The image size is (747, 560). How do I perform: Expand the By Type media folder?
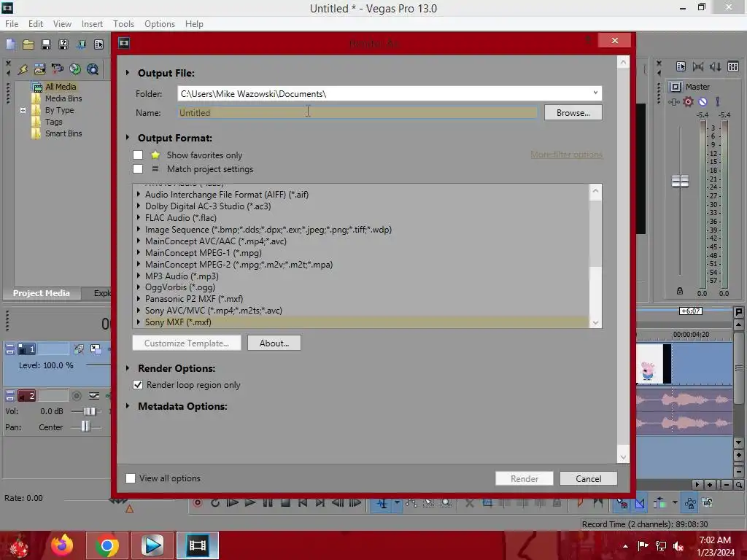23,110
